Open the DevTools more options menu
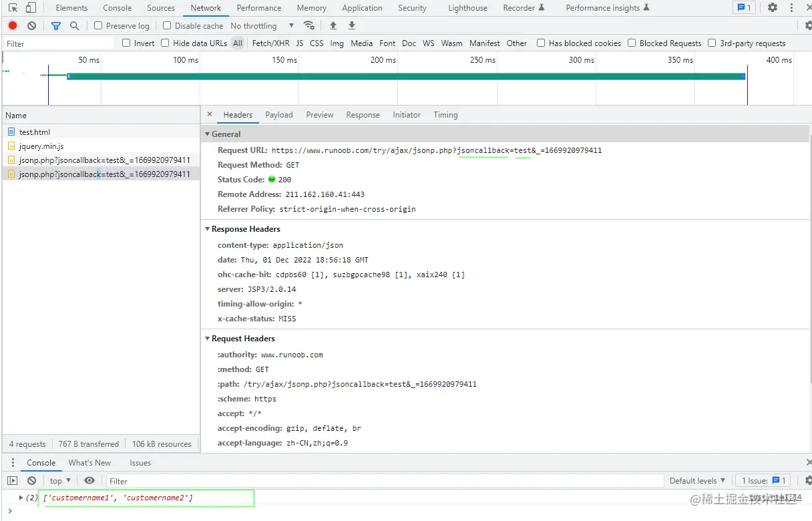This screenshot has height=521, width=812. (792, 8)
